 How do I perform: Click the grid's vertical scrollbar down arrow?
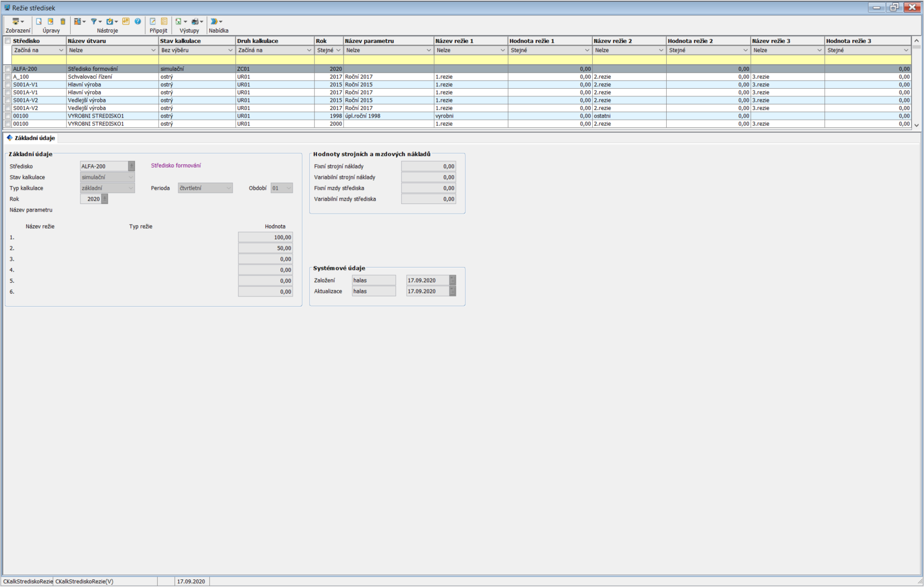click(x=916, y=125)
